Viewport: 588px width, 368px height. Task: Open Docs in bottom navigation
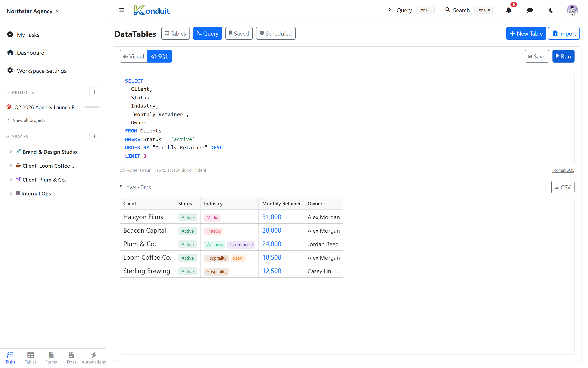point(71,358)
